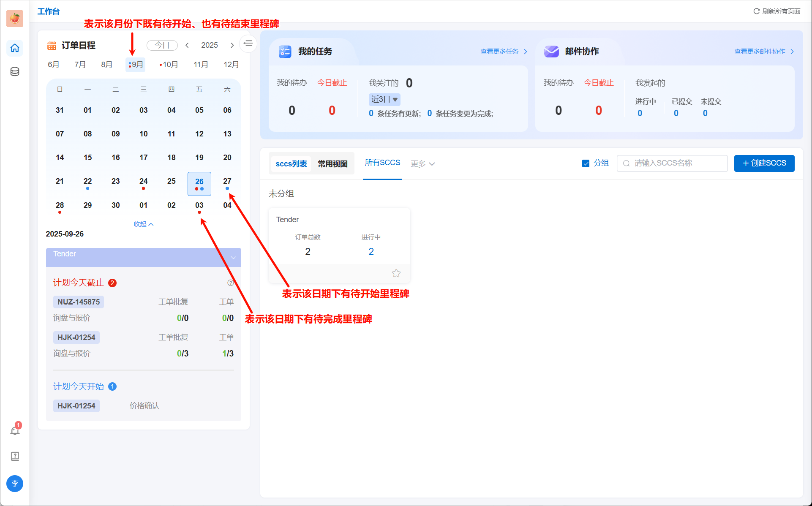812x506 pixels.
Task: Click the help icon beside 计划今天截止
Action: pos(230,283)
